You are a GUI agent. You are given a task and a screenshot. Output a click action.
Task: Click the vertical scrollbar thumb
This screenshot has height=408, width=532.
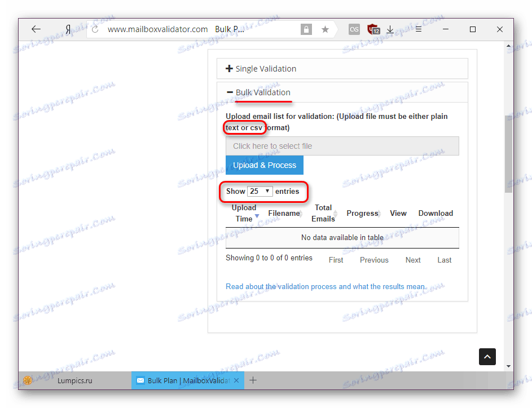[508, 154]
